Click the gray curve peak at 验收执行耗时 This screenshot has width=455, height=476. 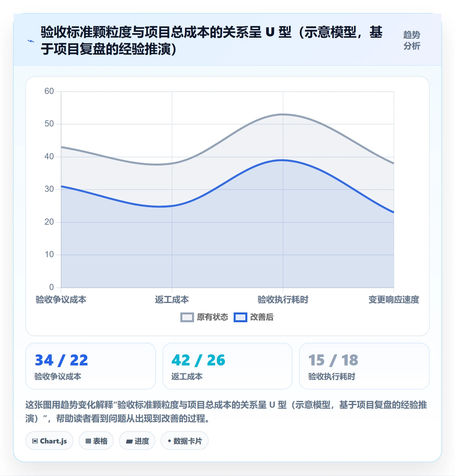pyautogui.click(x=283, y=114)
